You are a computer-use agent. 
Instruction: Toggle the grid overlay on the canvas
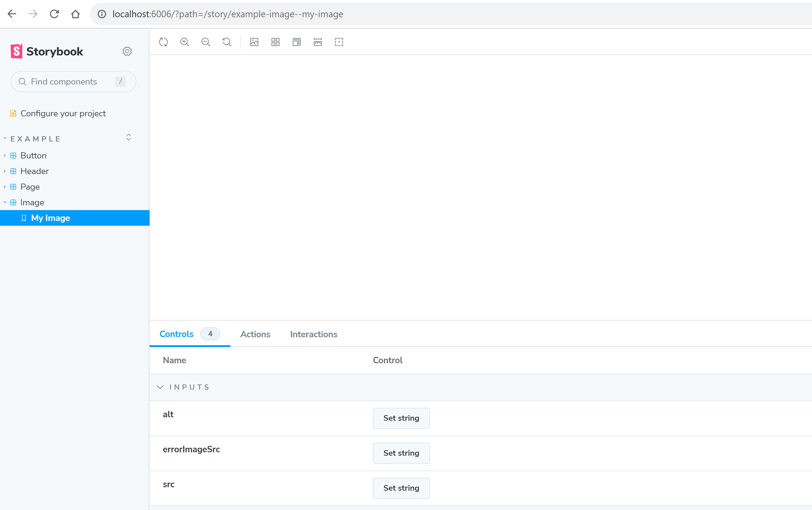pos(275,42)
